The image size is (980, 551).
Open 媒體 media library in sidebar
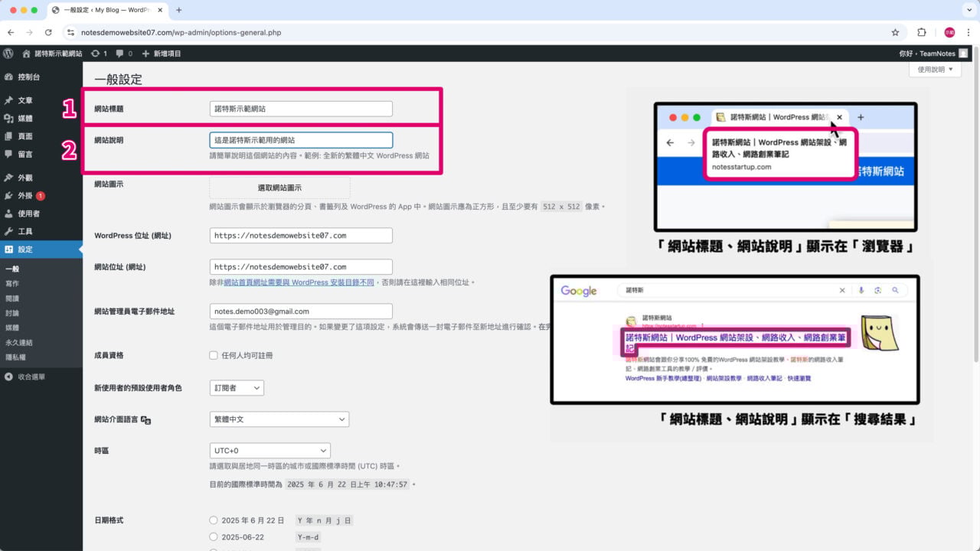(x=25, y=119)
